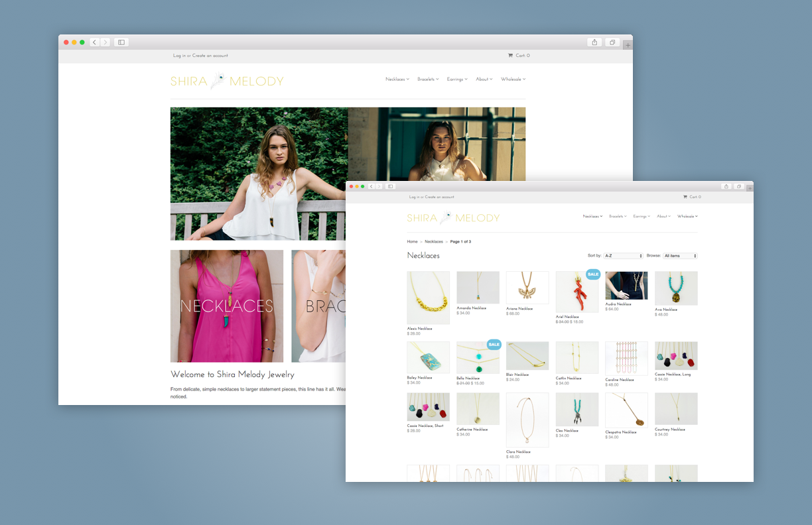Open the cart icon in the rear window's top bar
The width and height of the screenshot is (812, 525).
click(511, 56)
